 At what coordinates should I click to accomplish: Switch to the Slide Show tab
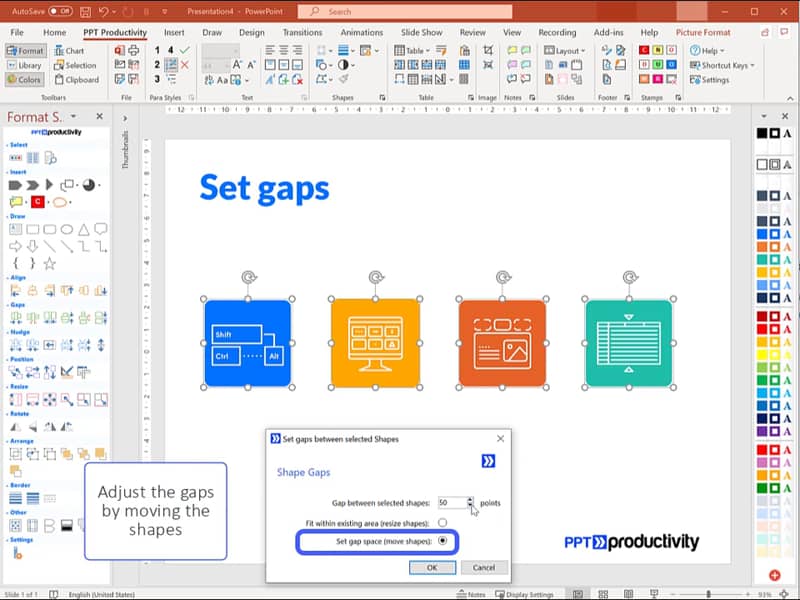tap(421, 32)
